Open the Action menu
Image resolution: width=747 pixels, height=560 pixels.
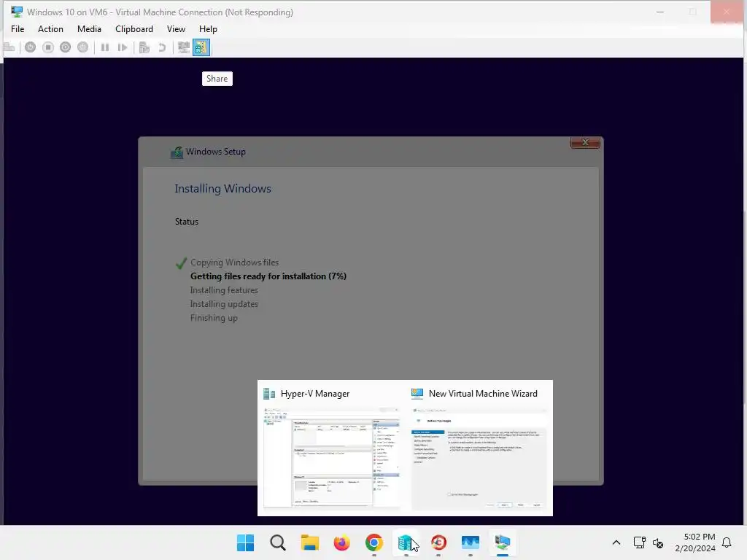point(50,29)
